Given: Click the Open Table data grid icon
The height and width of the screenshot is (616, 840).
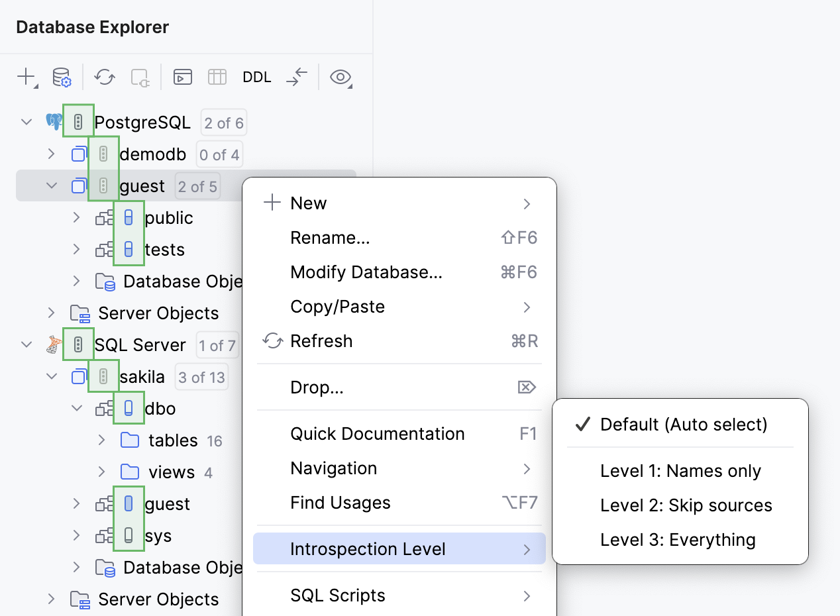Looking at the screenshot, I should click(217, 77).
